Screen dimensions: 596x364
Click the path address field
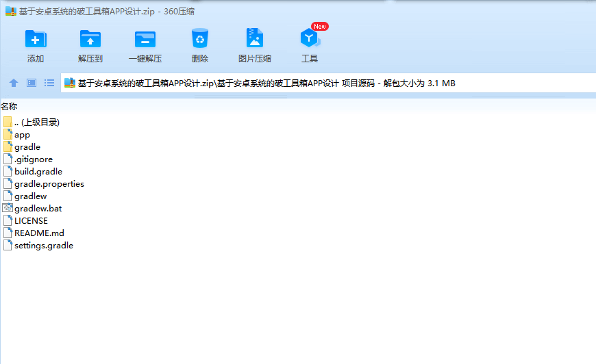328,83
